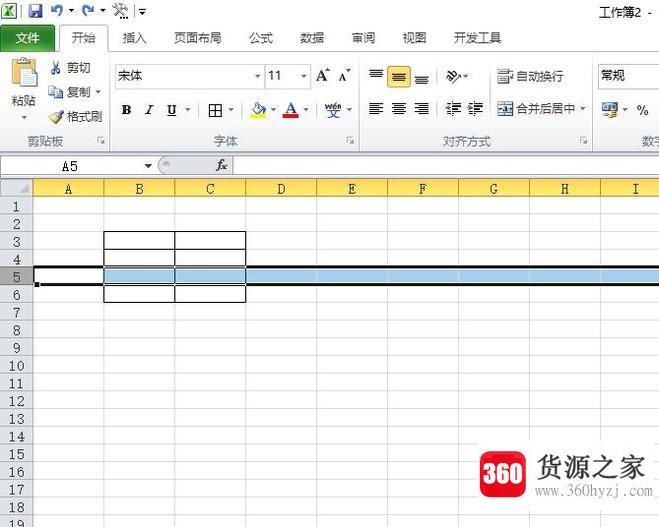This screenshot has width=659, height=527.
Task: Set top vertical alignment
Action: 376,76
